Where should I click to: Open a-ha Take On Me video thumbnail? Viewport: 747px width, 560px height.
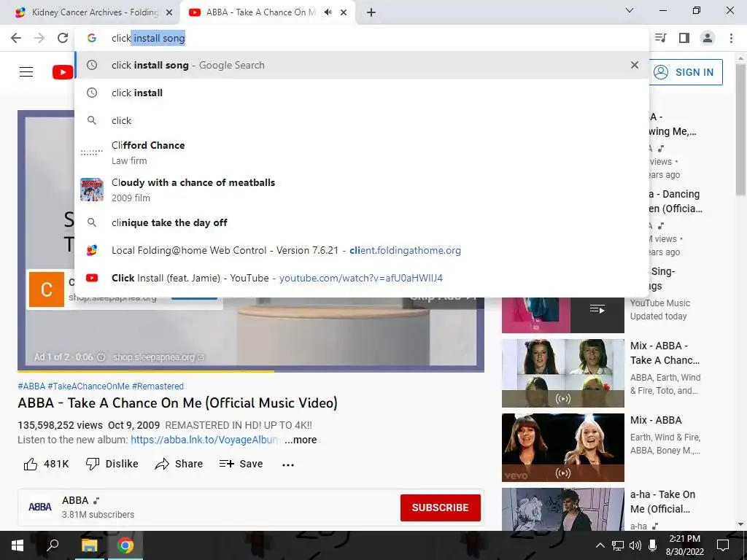pos(562,509)
